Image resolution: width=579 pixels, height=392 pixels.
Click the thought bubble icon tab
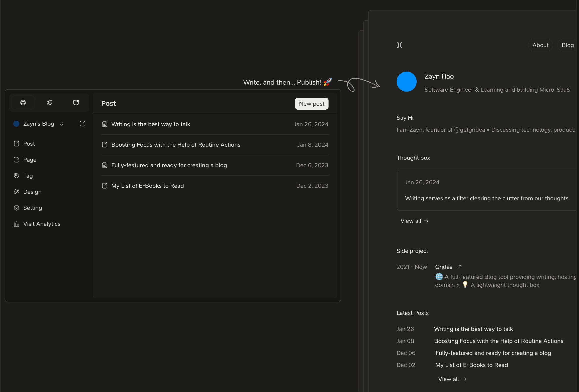[x=50, y=103]
